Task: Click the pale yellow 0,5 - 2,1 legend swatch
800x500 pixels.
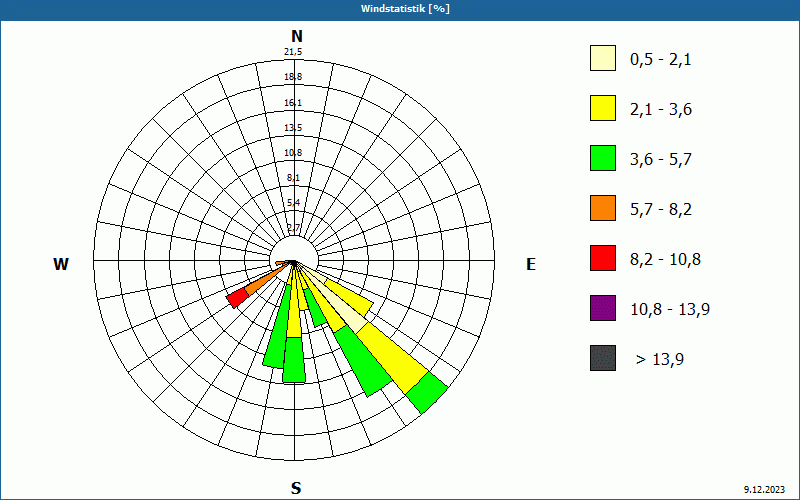Action: 603,58
